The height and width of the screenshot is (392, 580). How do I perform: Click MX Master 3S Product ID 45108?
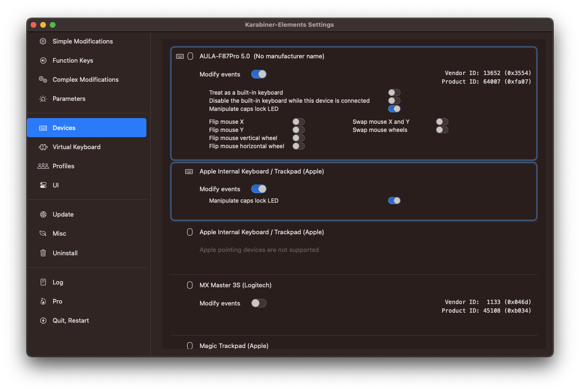pyautogui.click(x=486, y=311)
